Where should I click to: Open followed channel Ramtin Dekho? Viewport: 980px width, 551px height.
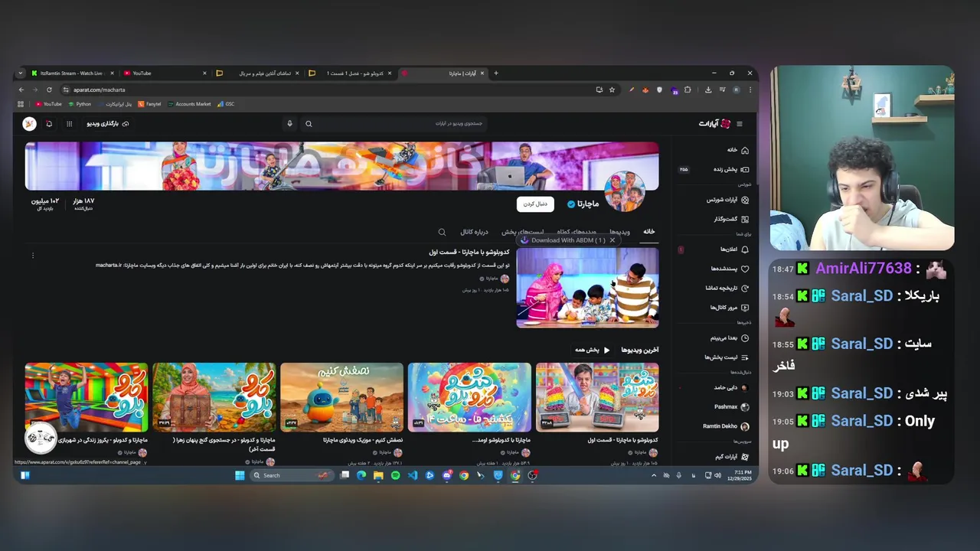tap(726, 426)
